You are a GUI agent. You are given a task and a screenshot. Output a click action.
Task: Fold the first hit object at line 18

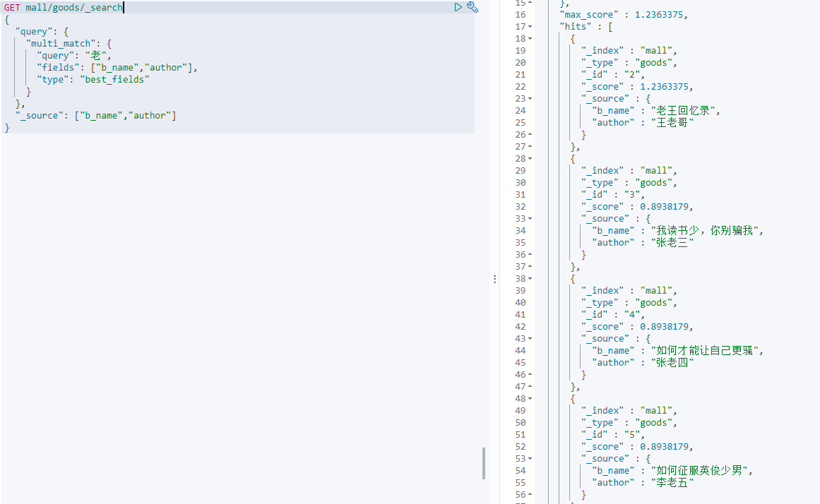[530, 39]
